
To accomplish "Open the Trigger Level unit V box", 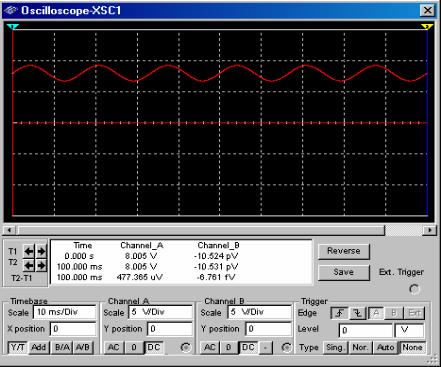I will 410,330.
